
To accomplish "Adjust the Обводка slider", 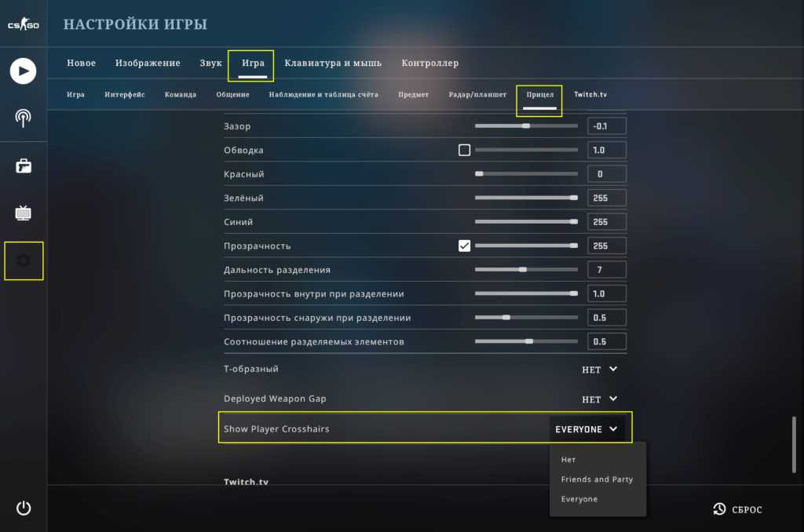I will coord(526,150).
